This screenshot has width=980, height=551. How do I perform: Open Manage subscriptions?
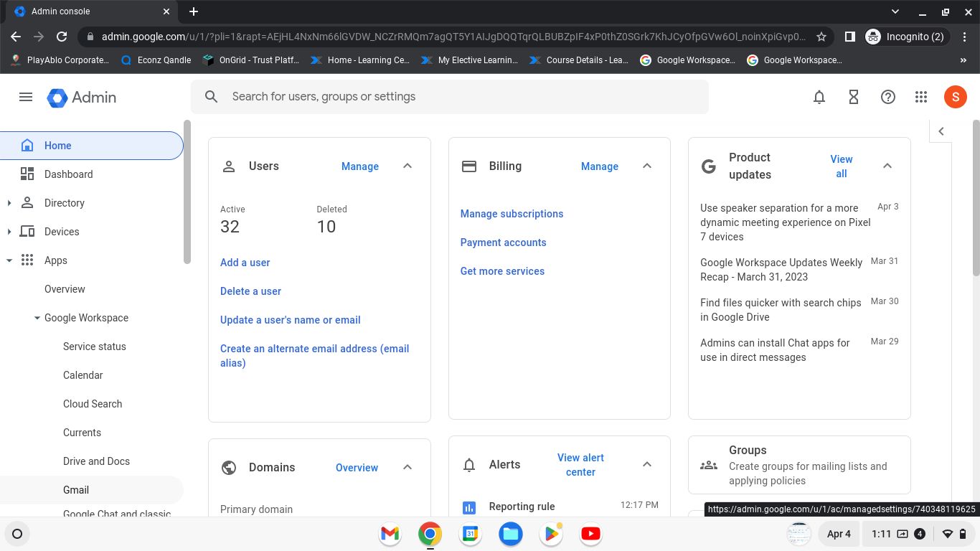(512, 214)
